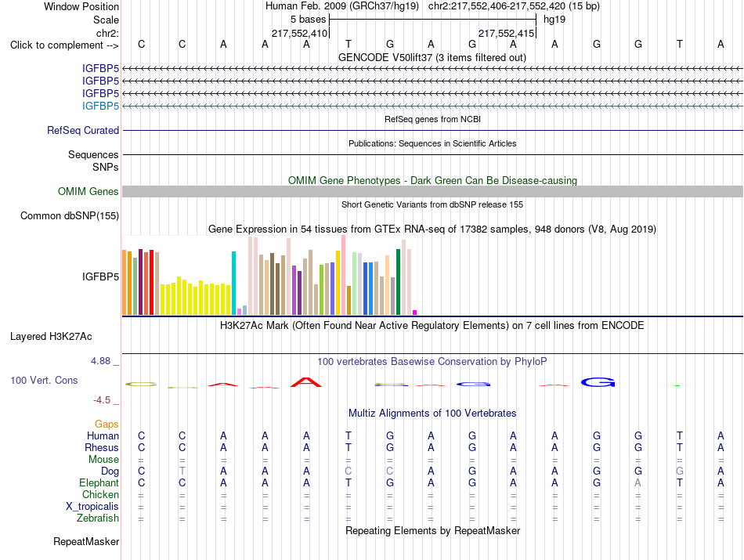Click the IGFBP5 label beside the GTEx chart
Screen dimensions: 744x560
[100, 276]
